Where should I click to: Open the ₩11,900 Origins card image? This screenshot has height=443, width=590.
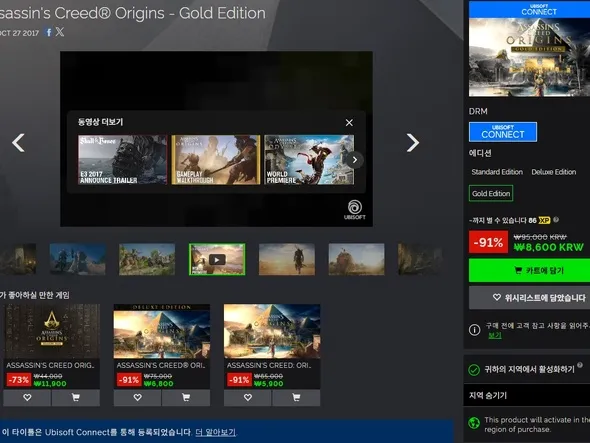(x=52, y=331)
